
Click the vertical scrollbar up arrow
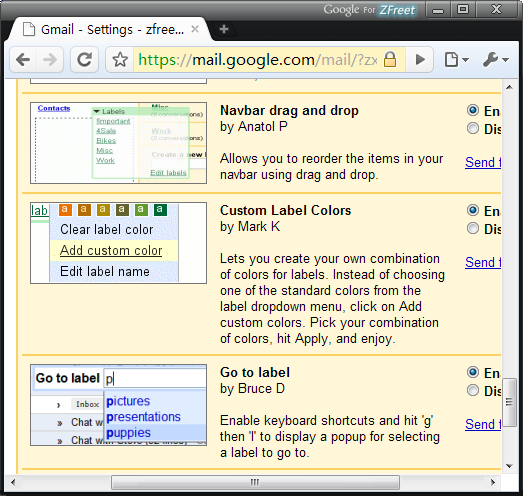pyautogui.click(x=509, y=87)
